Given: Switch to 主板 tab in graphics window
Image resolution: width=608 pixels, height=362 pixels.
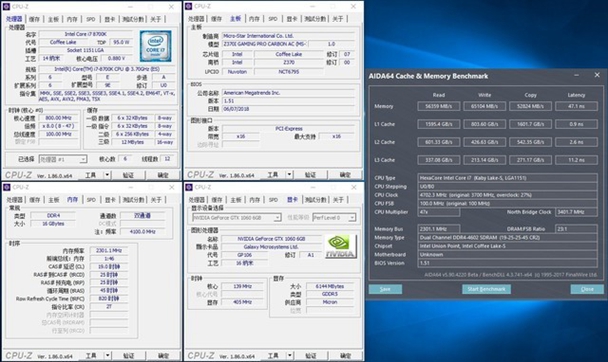Looking at the screenshot, I should click(236, 200).
